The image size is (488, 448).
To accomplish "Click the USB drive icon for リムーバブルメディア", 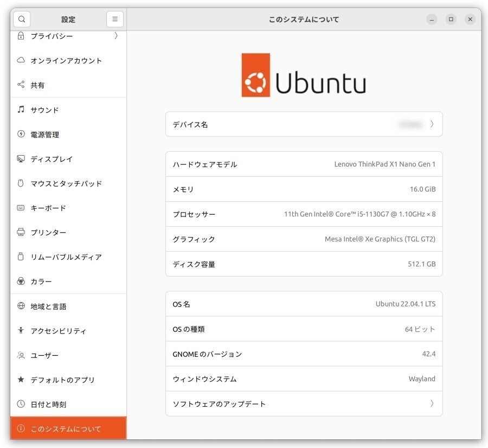I will pos(21,257).
